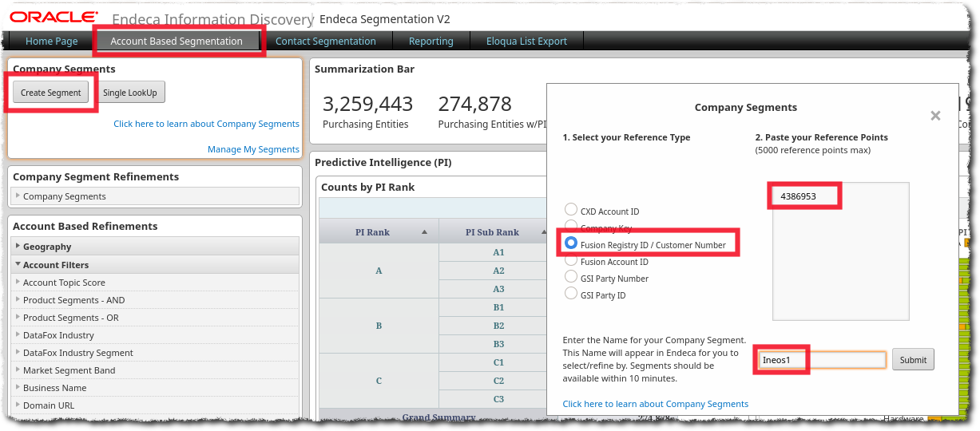The width and height of the screenshot is (980, 431).
Task: Click PI Rank B row header
Action: coord(379,326)
